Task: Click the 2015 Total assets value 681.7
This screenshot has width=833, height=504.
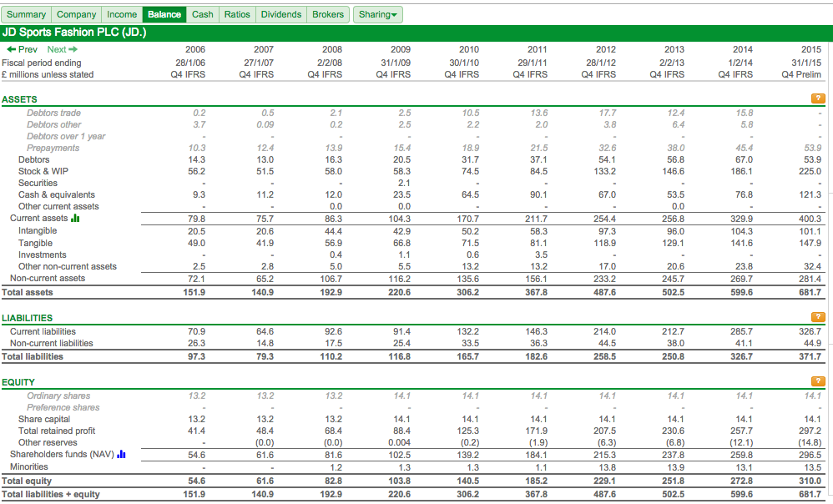Action: click(x=810, y=293)
